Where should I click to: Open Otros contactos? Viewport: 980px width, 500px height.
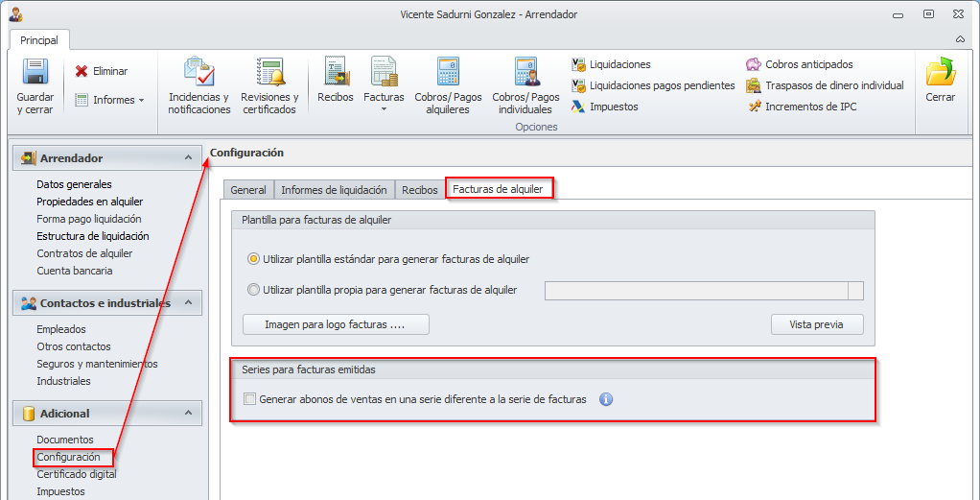(73, 346)
